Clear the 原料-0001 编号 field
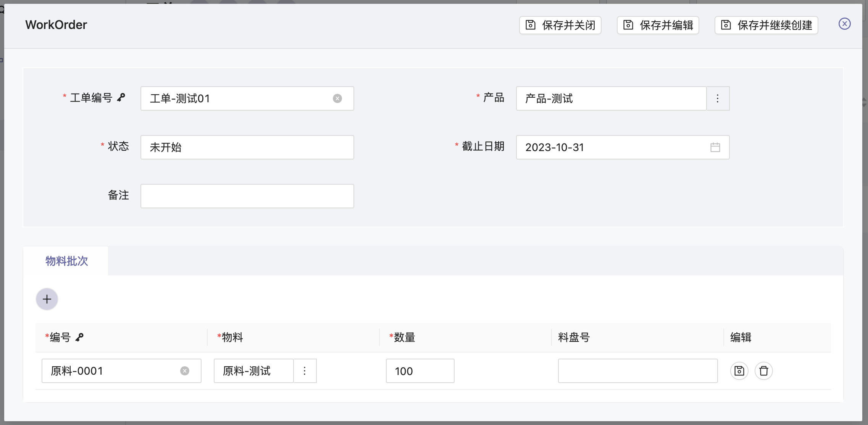Screen dimensions: 868x425 click(185, 371)
